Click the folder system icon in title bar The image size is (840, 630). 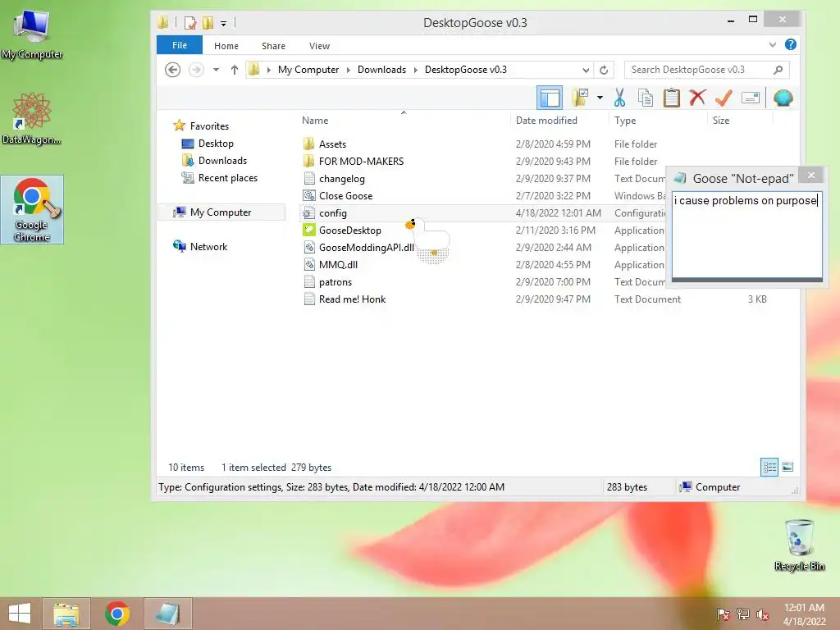click(x=163, y=22)
